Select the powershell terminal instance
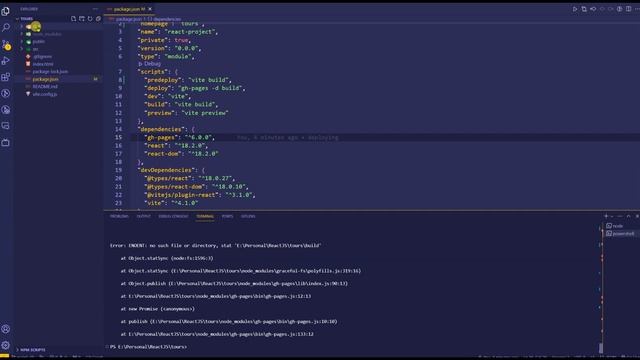This screenshot has height=360, width=640. pos(620,233)
